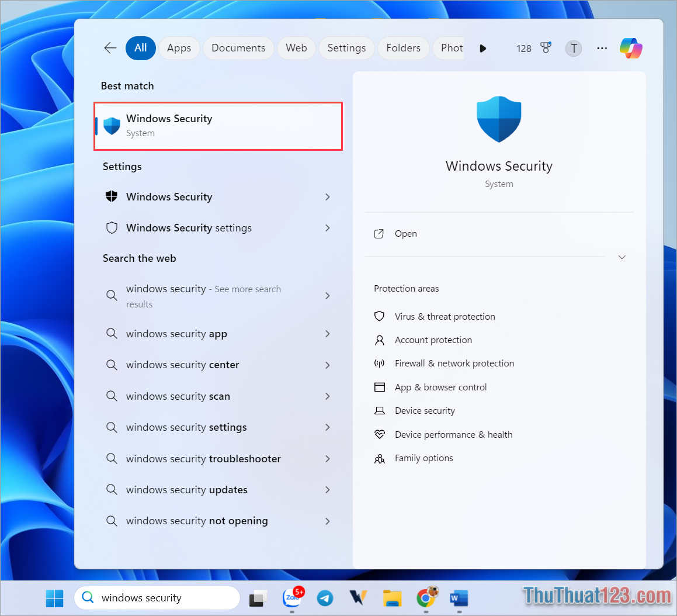Switch to the Web filter tab
The height and width of the screenshot is (616, 677).
(296, 48)
